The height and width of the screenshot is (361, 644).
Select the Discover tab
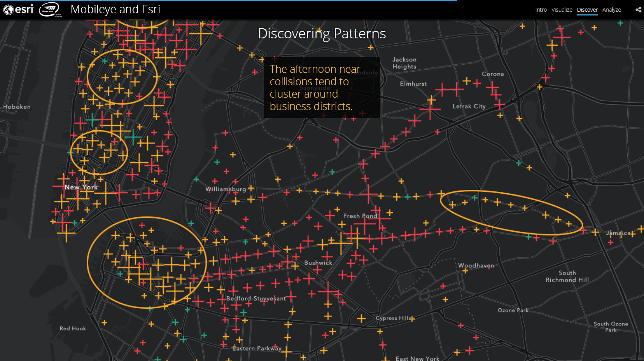point(587,10)
